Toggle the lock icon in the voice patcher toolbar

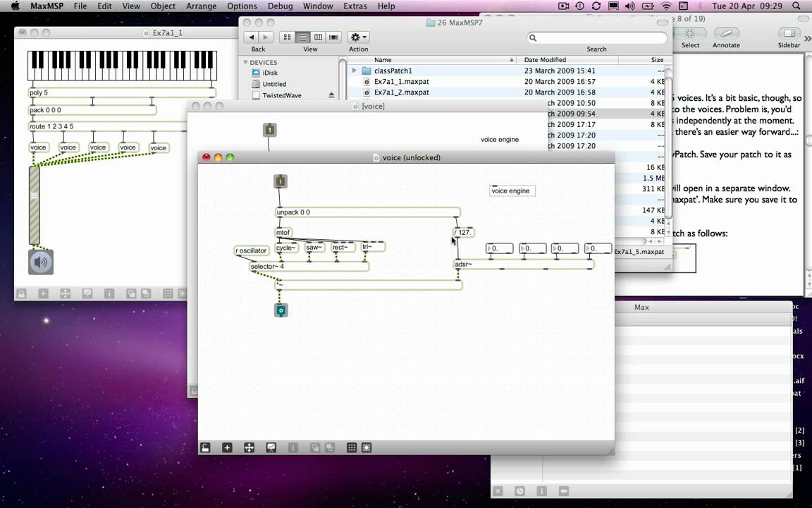pyautogui.click(x=205, y=447)
